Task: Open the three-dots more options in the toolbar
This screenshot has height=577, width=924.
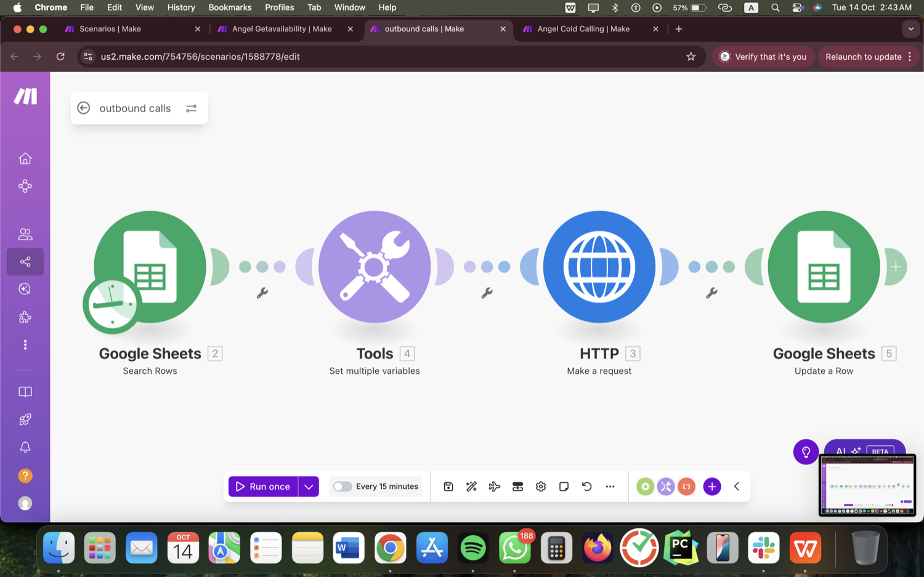Action: 610,486
